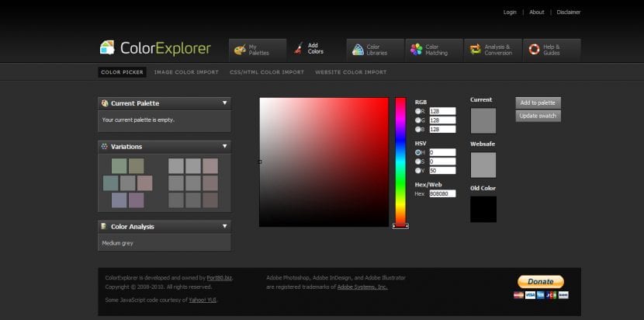Click the Help & Guides lifebuoy icon
This screenshot has width=644, height=320.
(534, 50)
